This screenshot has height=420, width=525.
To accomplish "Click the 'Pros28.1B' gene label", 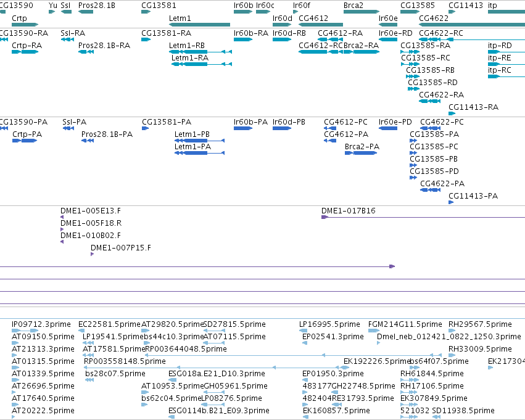I will coord(97,6).
